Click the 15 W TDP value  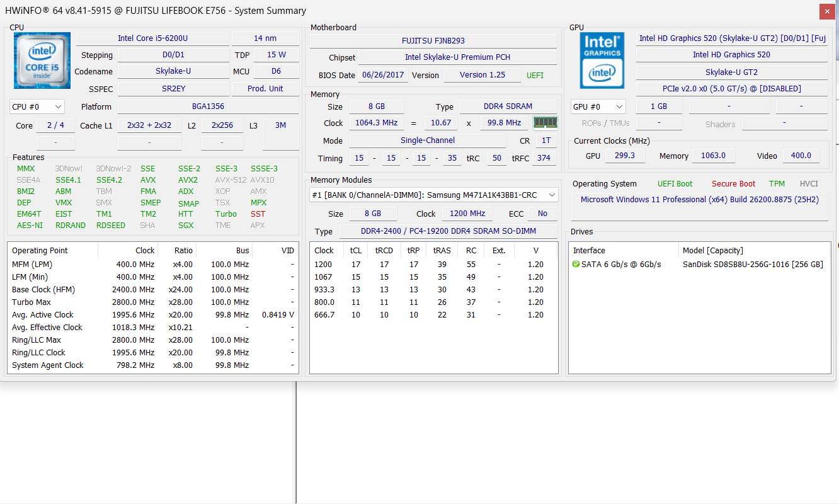[277, 55]
